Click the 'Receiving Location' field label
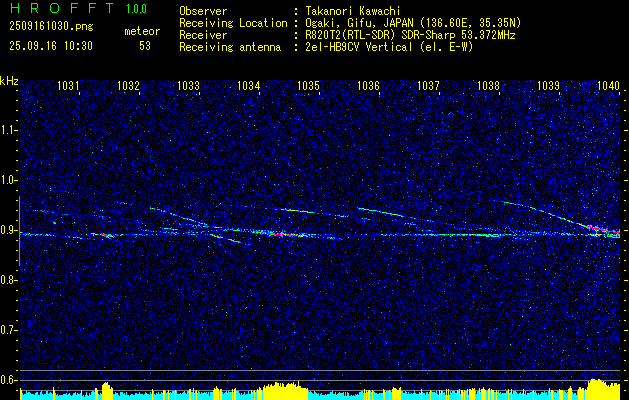This screenshot has width=629, height=400. point(233,23)
